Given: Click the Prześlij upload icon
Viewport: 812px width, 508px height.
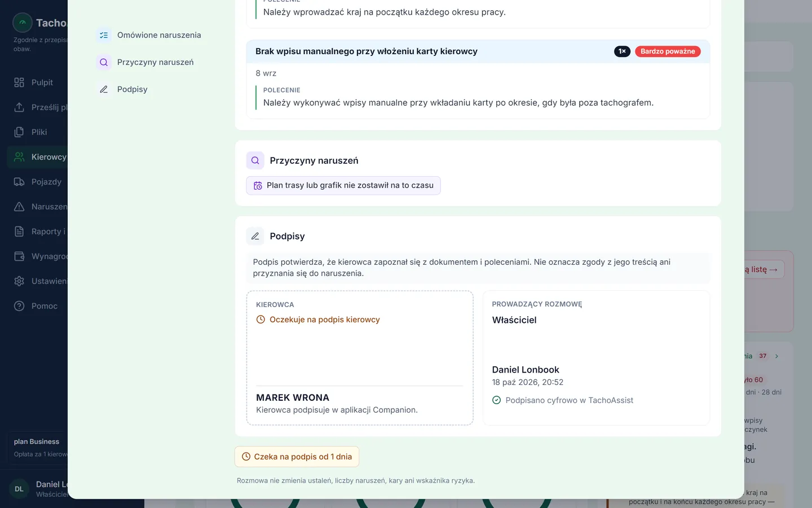Looking at the screenshot, I should [x=19, y=107].
